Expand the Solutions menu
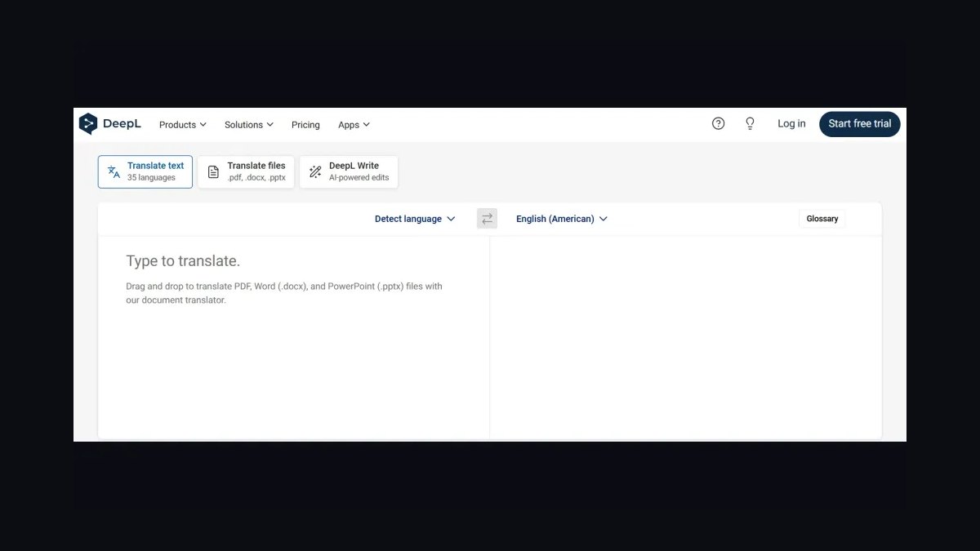Viewport: 980px width, 551px height. (x=249, y=125)
